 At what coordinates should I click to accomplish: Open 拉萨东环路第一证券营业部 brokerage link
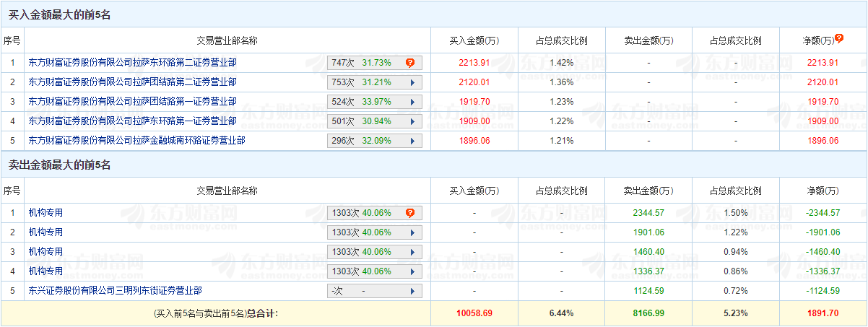coord(132,121)
